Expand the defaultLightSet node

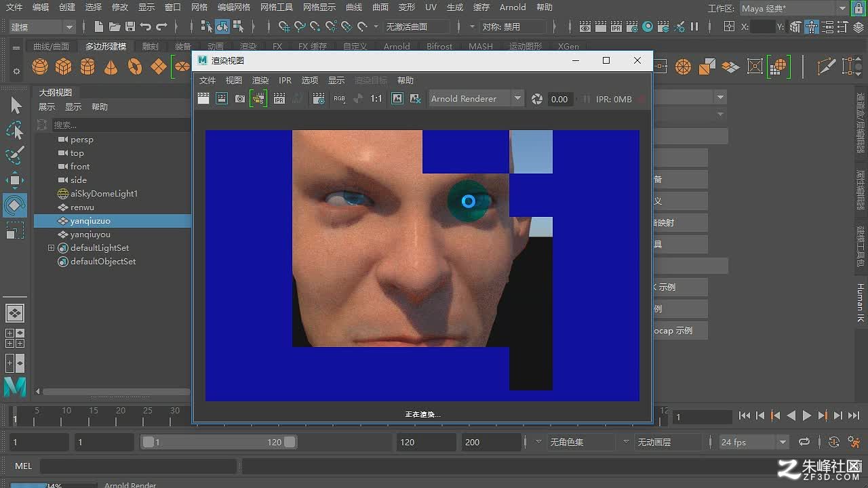(x=51, y=248)
